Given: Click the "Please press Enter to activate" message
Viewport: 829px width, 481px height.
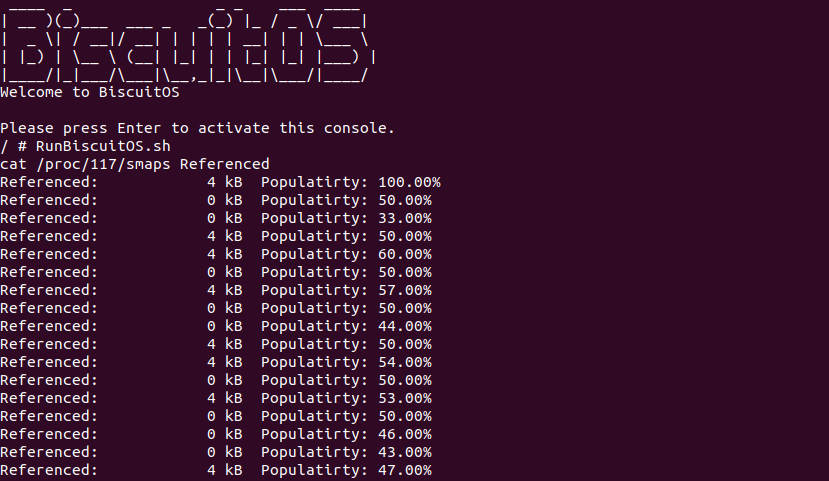Looking at the screenshot, I should (x=198, y=128).
